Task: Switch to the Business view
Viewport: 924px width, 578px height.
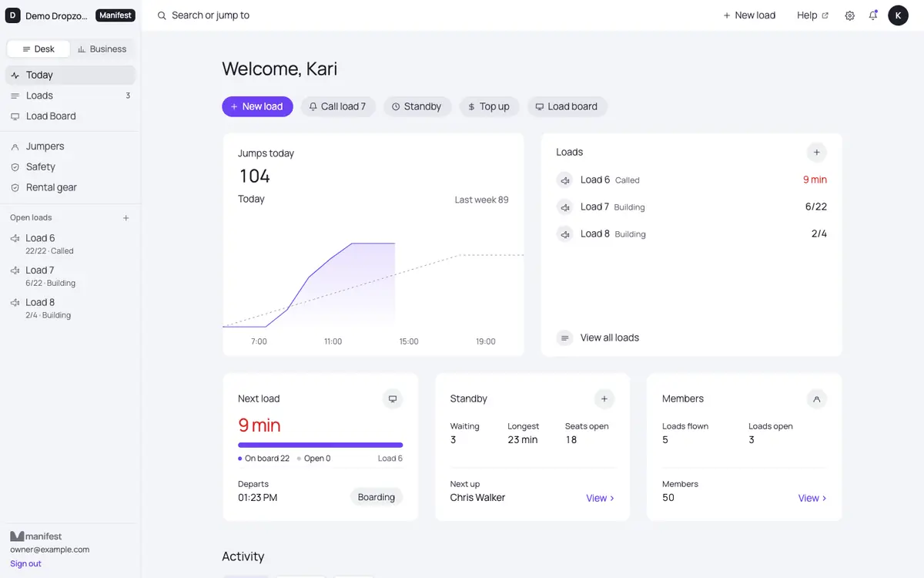Action: click(102, 49)
